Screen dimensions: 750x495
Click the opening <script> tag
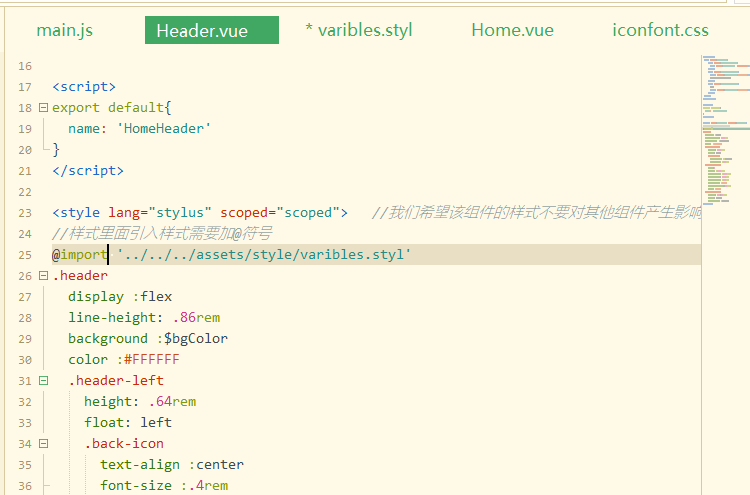pyautogui.click(x=84, y=87)
